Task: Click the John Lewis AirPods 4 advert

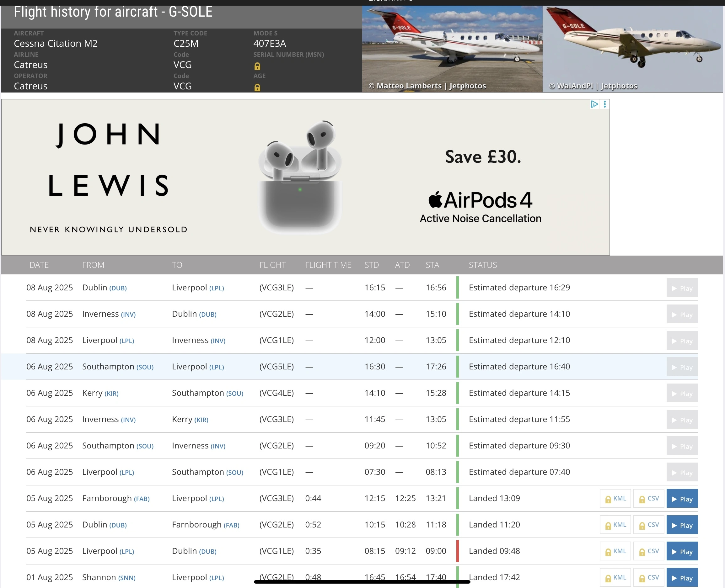Action: click(x=305, y=177)
